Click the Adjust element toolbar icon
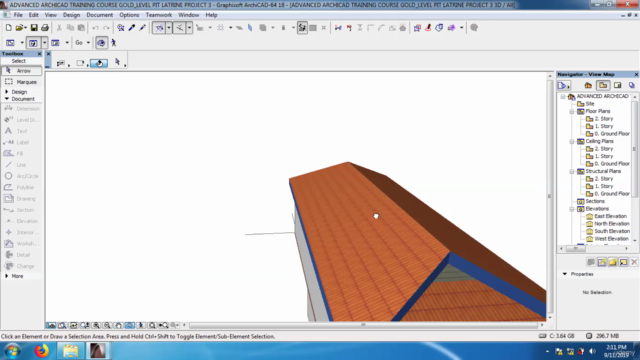This screenshot has width=640, height=360. pyautogui.click(x=349, y=28)
